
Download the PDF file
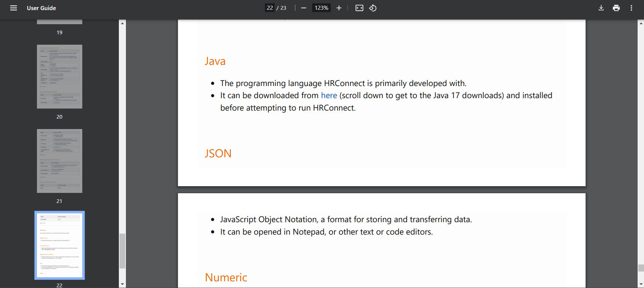[x=601, y=8]
